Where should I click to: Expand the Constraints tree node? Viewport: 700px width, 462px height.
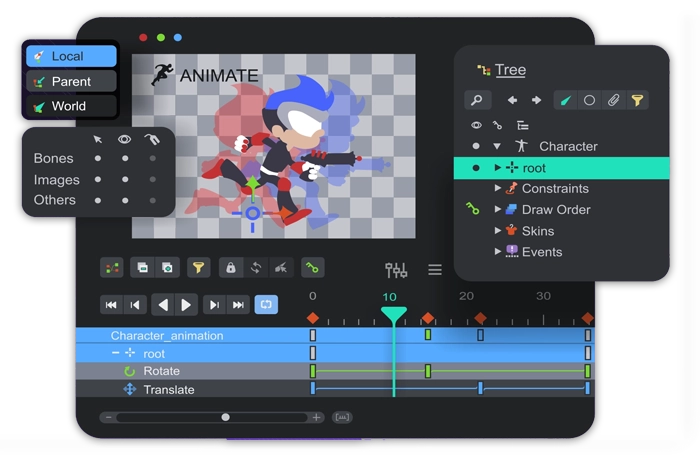click(498, 188)
